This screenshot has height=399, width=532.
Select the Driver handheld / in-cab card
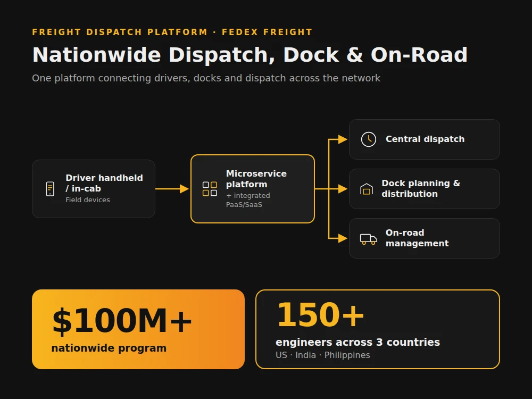94,189
